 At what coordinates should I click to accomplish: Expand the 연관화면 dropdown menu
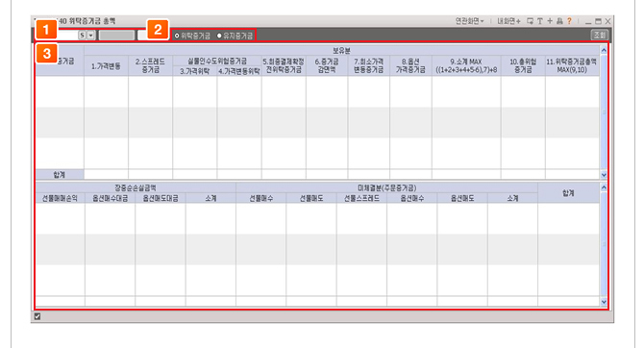coord(469,21)
